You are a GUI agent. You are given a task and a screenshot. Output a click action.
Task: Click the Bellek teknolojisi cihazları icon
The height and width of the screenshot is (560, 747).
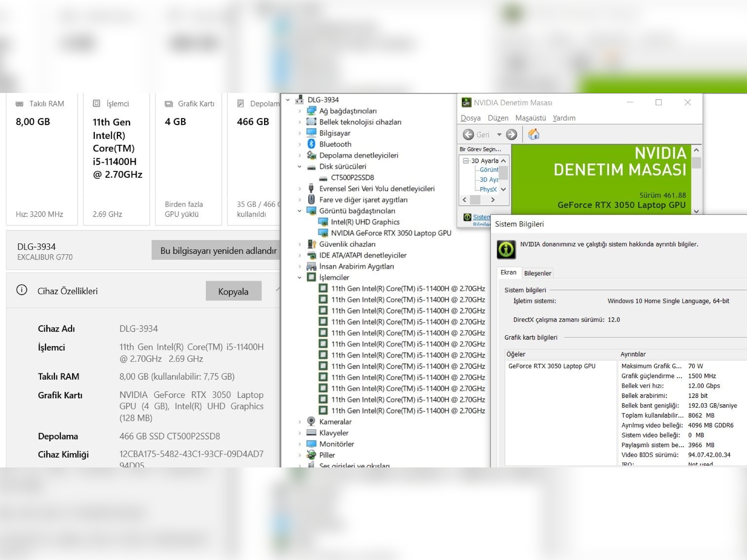(311, 122)
